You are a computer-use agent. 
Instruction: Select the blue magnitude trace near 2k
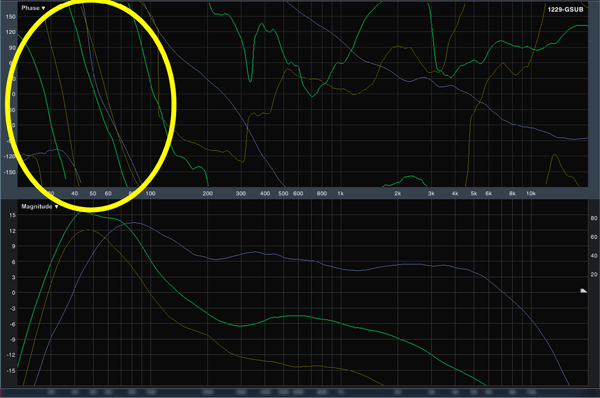click(x=398, y=265)
